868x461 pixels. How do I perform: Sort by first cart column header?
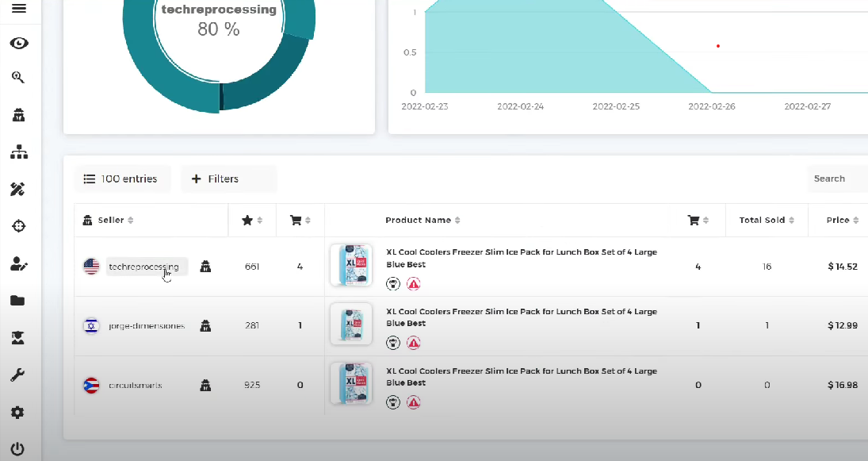pos(300,220)
